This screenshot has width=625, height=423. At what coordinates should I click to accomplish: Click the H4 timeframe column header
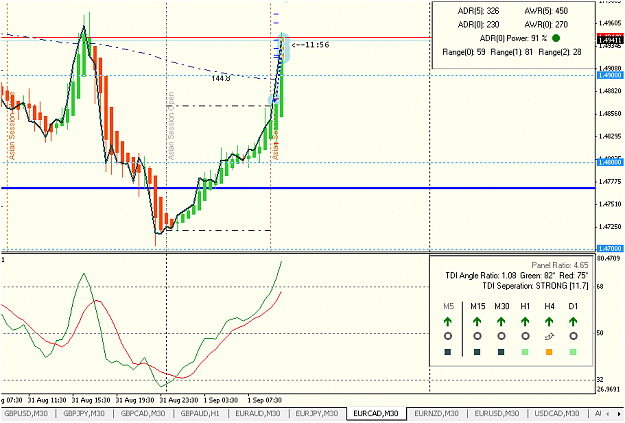549,306
